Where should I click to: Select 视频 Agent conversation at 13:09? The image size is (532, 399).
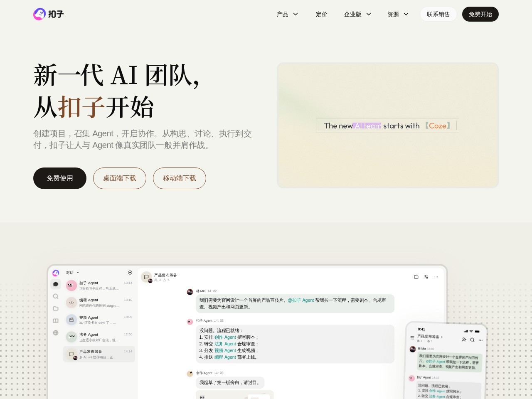[x=99, y=320]
